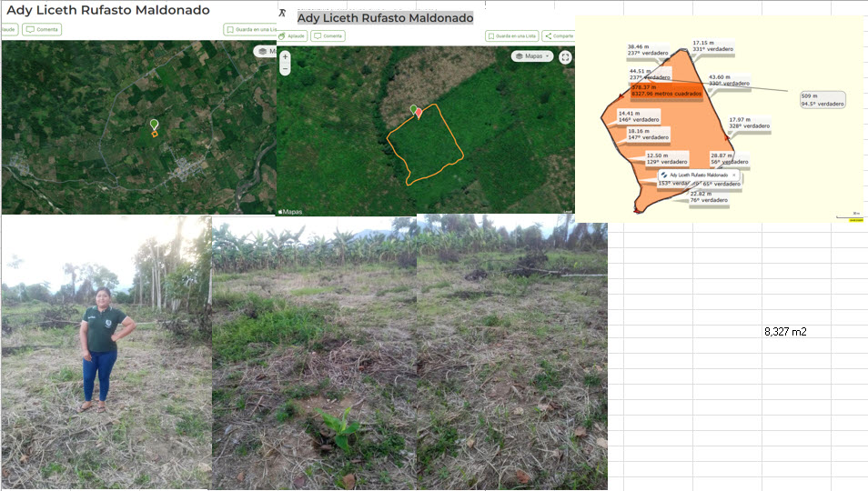
Task: Click the green start pin on the zoomed track map
Action: [x=413, y=109]
